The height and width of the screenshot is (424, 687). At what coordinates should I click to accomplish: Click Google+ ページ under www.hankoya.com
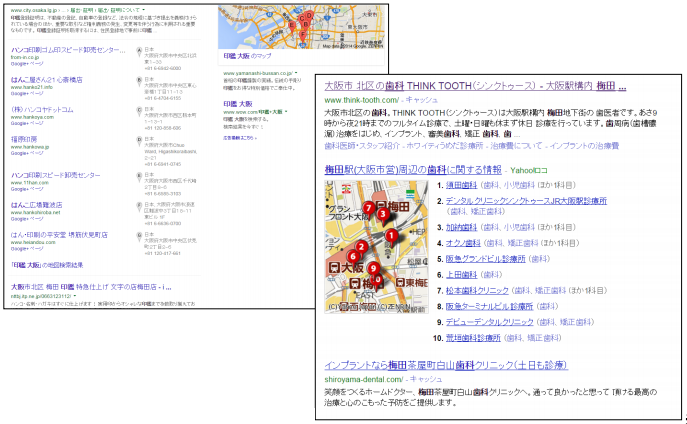click(27, 124)
